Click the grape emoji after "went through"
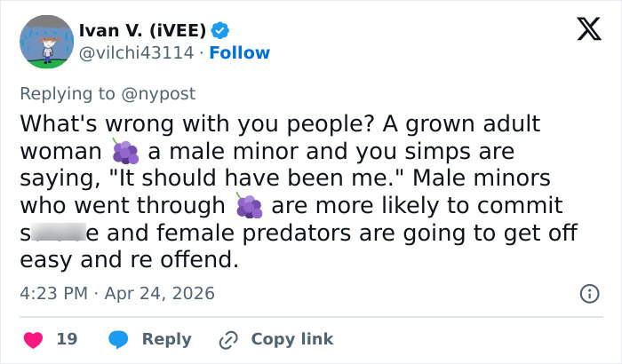622x364 pixels. click(x=250, y=207)
